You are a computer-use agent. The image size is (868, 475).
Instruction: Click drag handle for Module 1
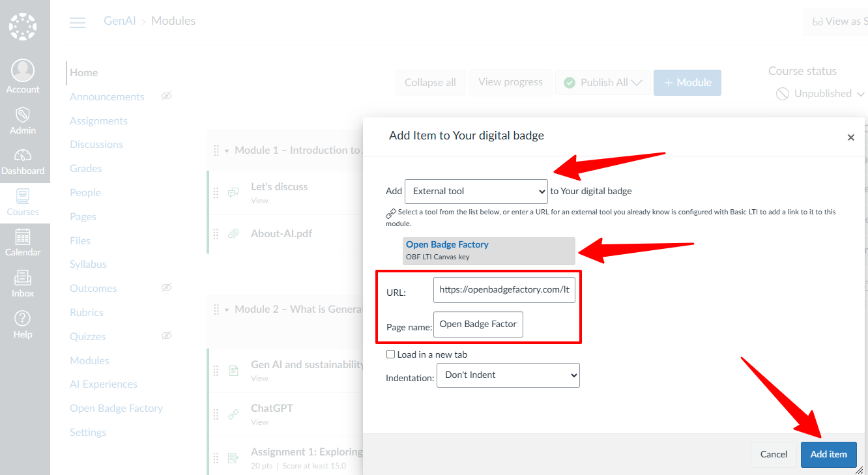pos(216,151)
